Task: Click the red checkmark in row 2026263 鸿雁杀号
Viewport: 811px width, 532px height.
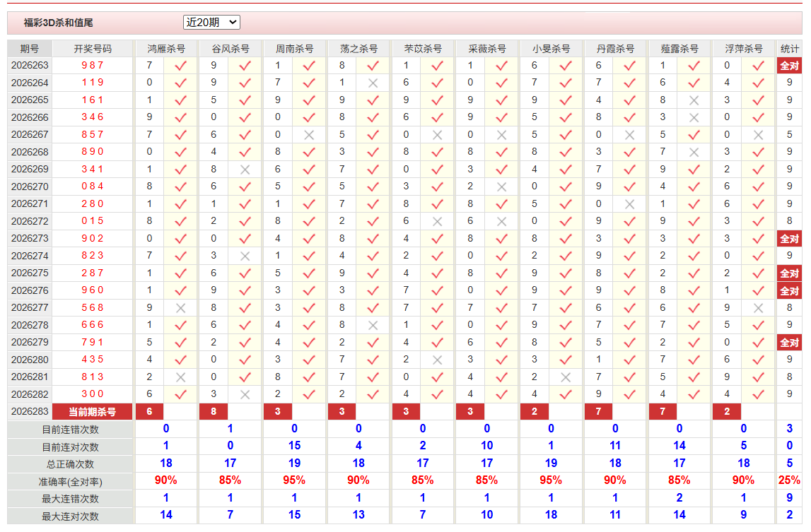Action: (x=180, y=66)
